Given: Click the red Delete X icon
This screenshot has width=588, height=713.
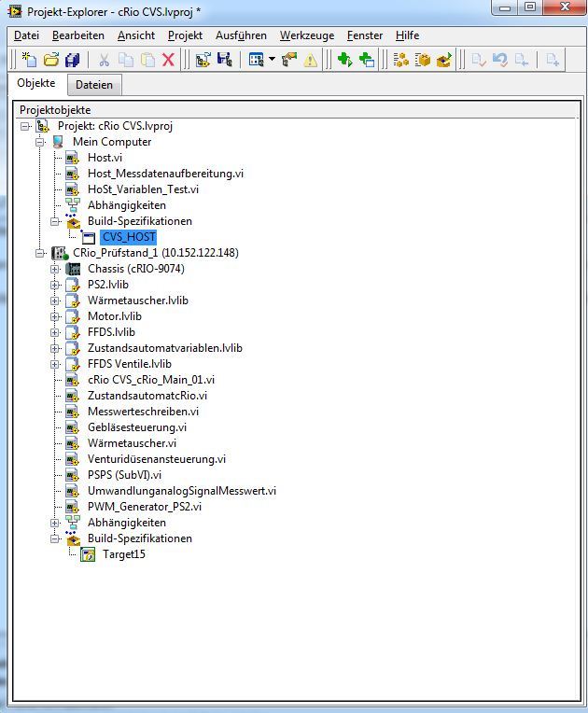Looking at the screenshot, I should tap(168, 60).
